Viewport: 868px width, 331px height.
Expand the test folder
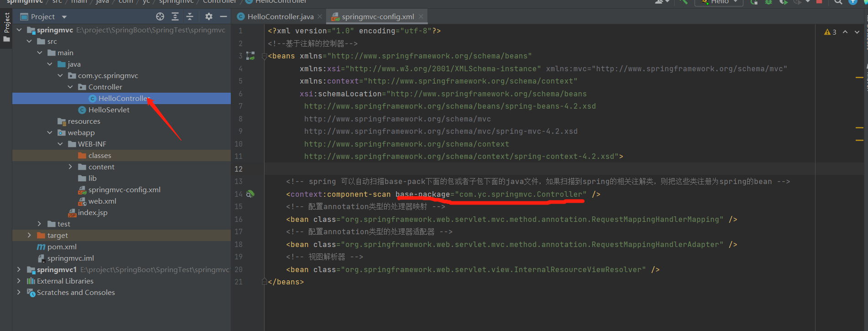(40, 224)
